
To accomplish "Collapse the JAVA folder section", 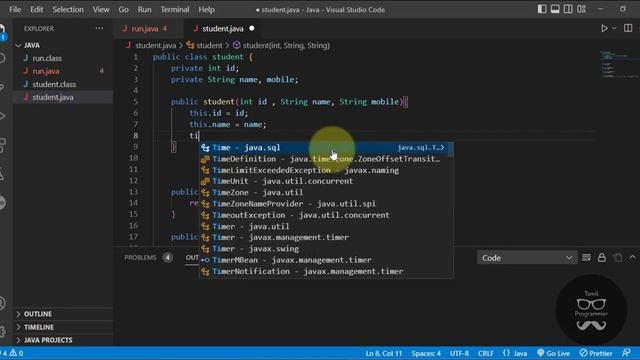I will point(63,45).
